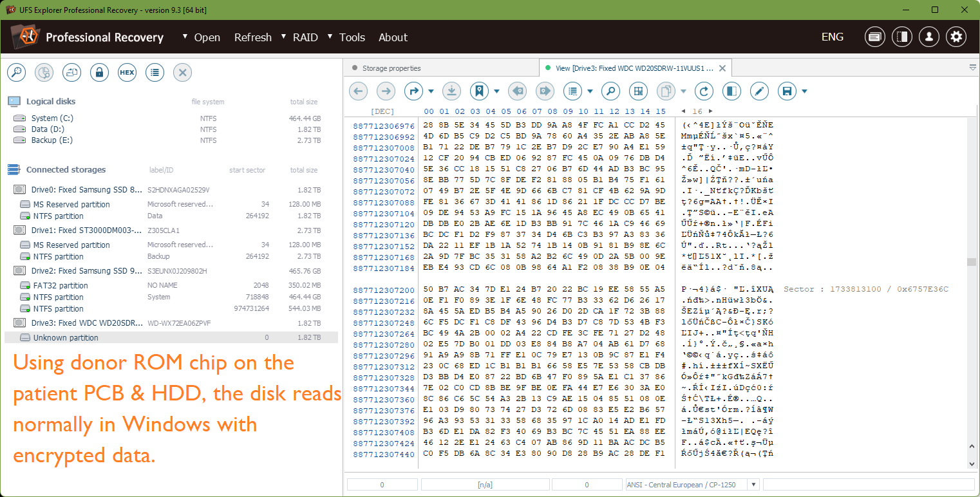Click the scan storage magnifier icon
Screen dimensions: 980x497
(16, 73)
